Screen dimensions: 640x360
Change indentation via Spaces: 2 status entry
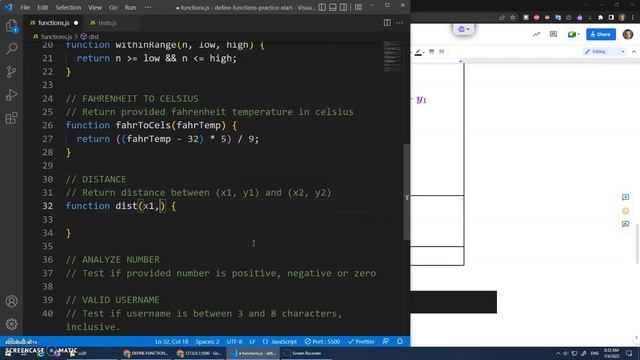[x=207, y=342]
